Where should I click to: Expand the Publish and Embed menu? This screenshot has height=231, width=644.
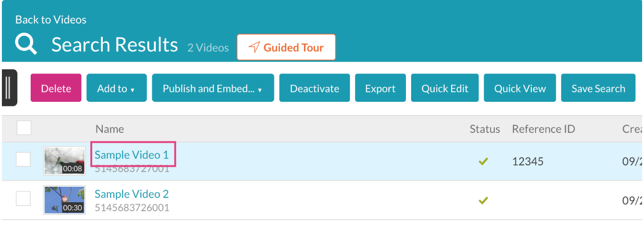pyautogui.click(x=213, y=88)
